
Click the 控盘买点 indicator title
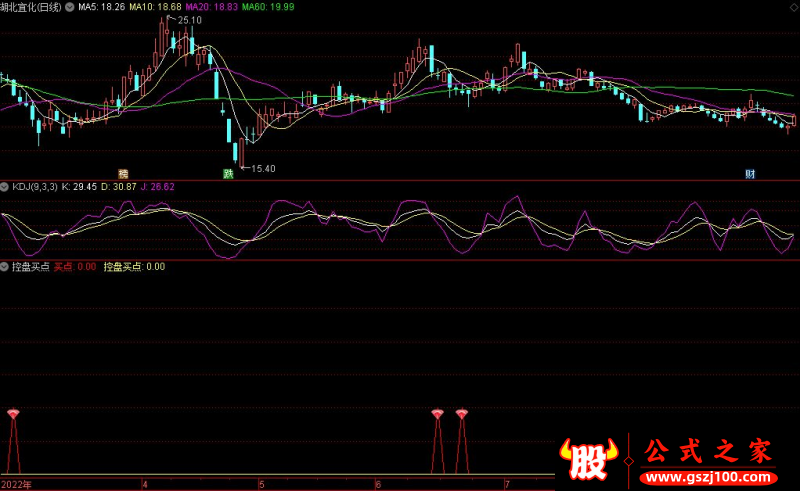[30, 267]
